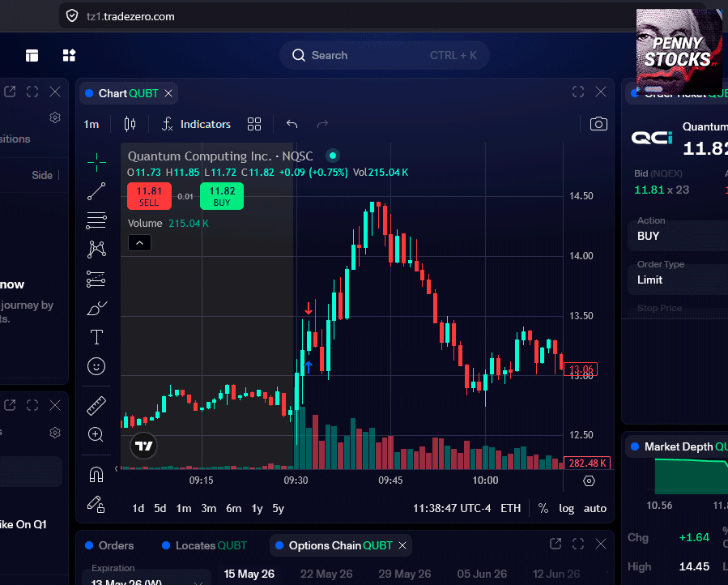This screenshot has width=728, height=585.
Task: Select the ruler measure tool
Action: 96,406
